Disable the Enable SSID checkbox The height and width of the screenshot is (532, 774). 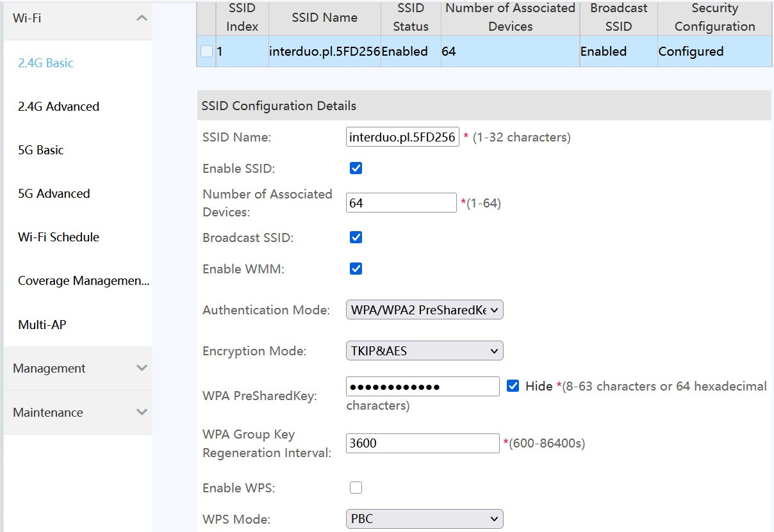pos(356,168)
